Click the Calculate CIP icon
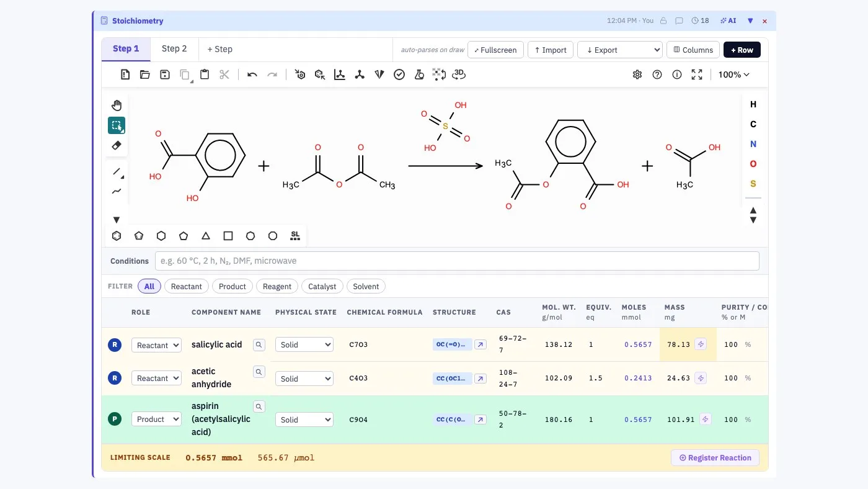Image resolution: width=868 pixels, height=489 pixels. point(379,74)
